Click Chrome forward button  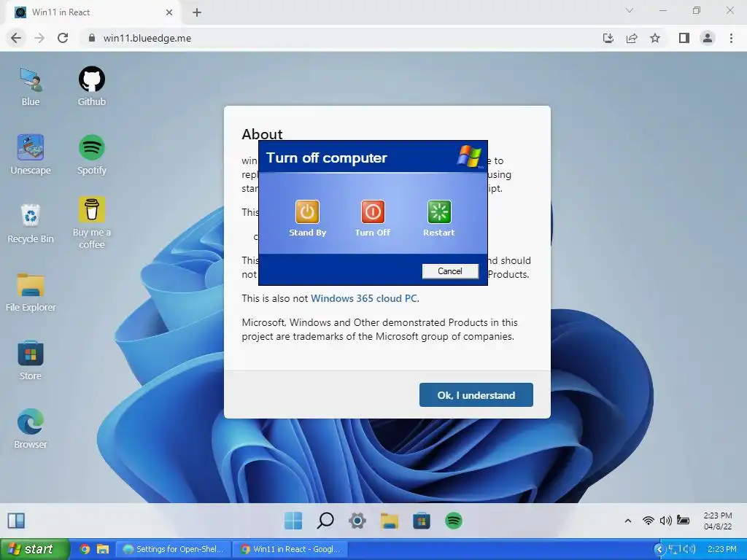(x=39, y=38)
